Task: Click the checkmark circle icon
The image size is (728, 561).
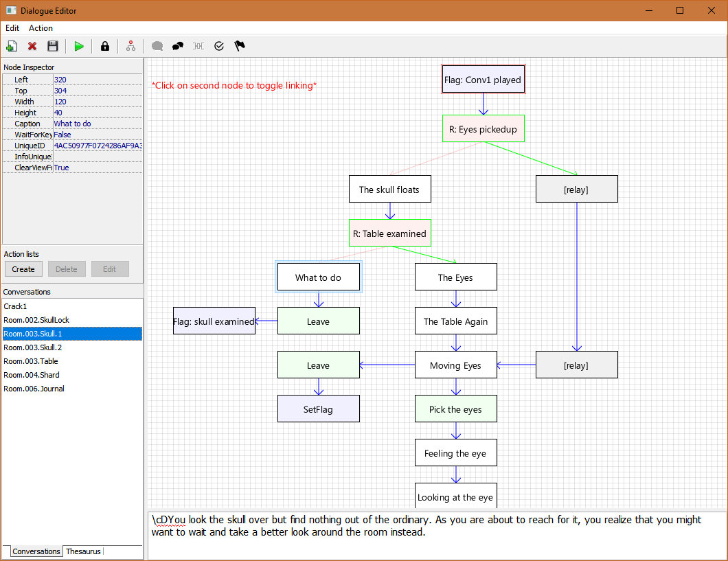Action: point(219,46)
